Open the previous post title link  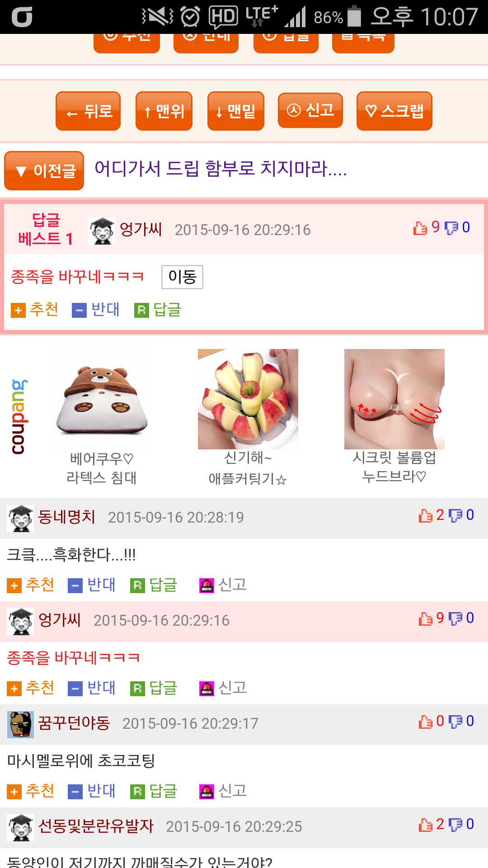click(x=221, y=169)
